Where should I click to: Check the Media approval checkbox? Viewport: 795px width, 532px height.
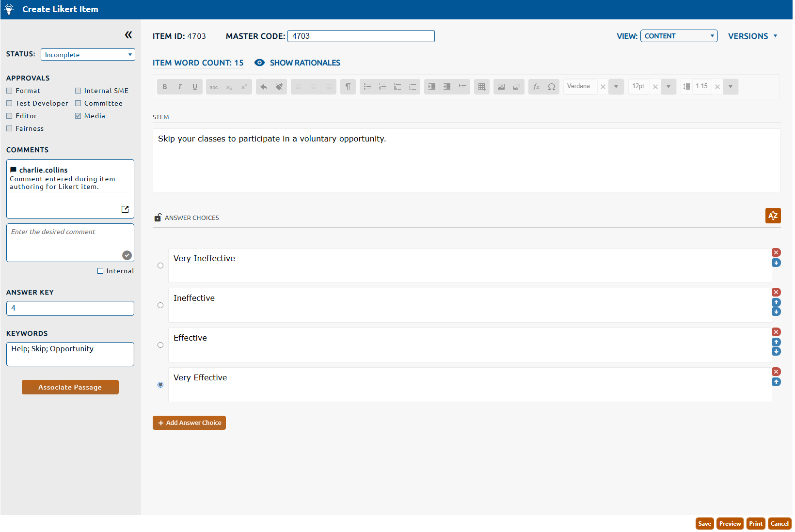[78, 116]
